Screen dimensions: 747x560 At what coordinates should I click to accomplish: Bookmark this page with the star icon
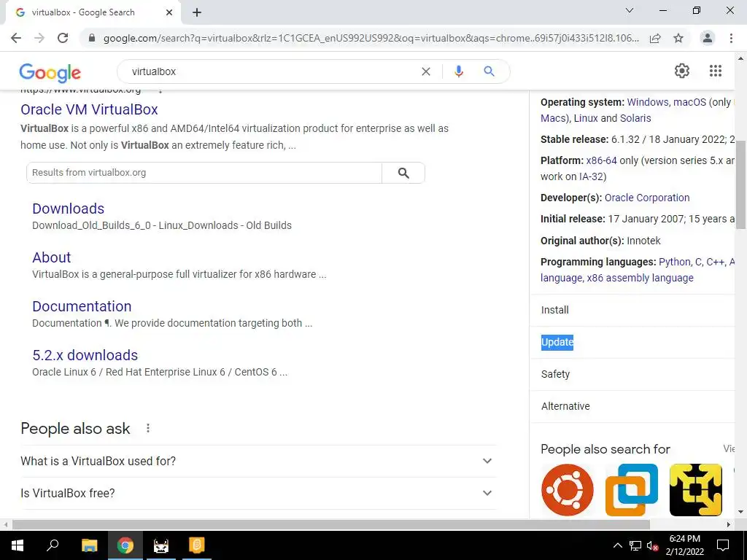pos(678,38)
